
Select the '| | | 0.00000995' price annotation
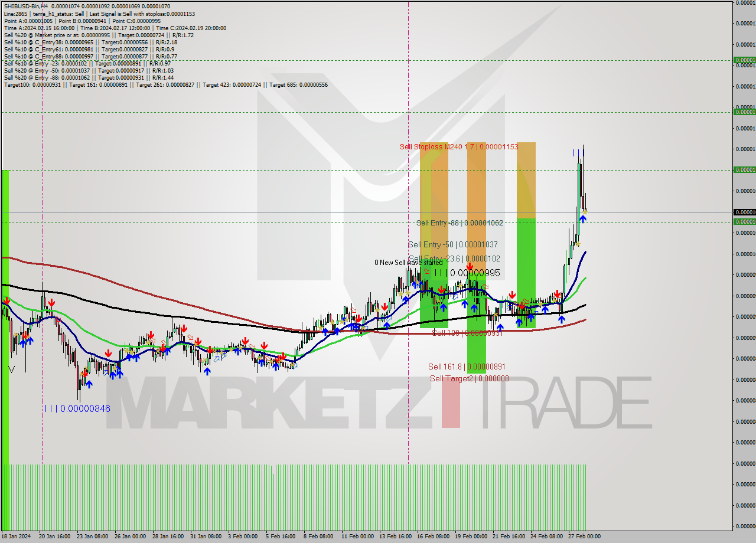coord(467,273)
